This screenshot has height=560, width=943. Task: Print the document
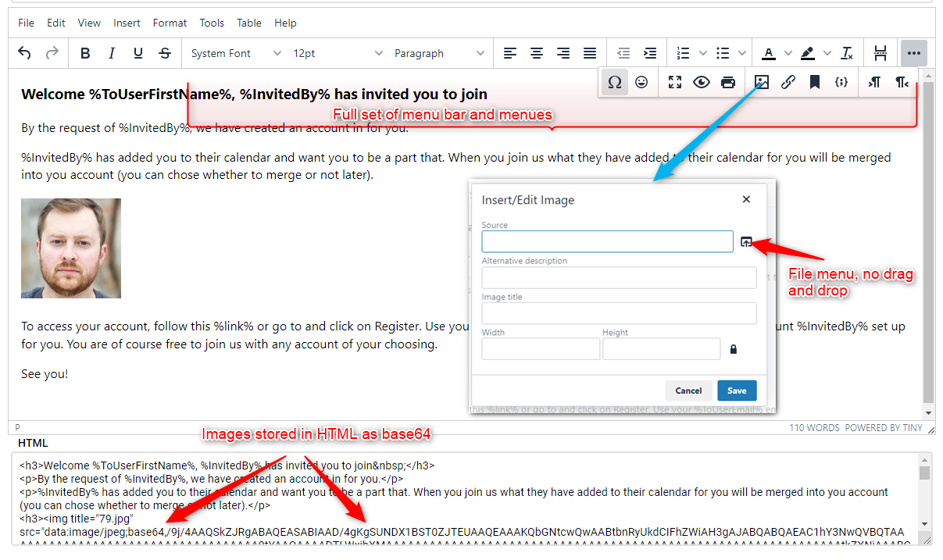[727, 81]
